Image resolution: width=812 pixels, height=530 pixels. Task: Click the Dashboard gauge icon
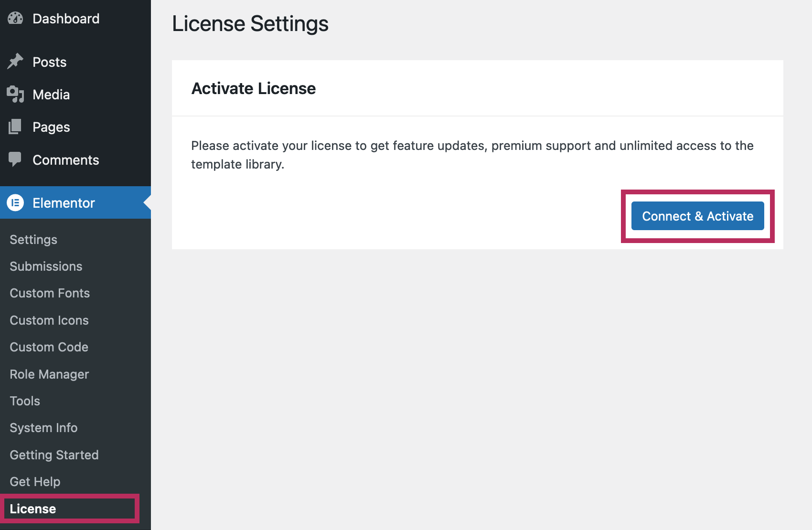coord(15,19)
